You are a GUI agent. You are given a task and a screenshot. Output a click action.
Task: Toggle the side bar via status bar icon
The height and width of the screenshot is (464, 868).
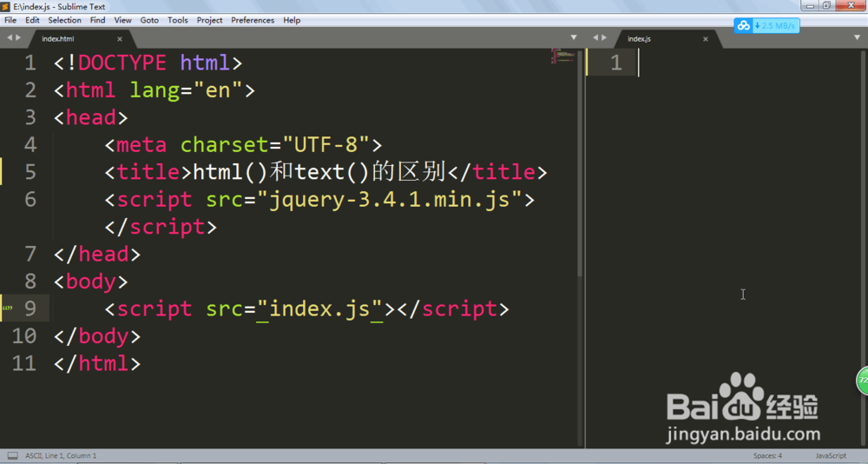point(13,455)
